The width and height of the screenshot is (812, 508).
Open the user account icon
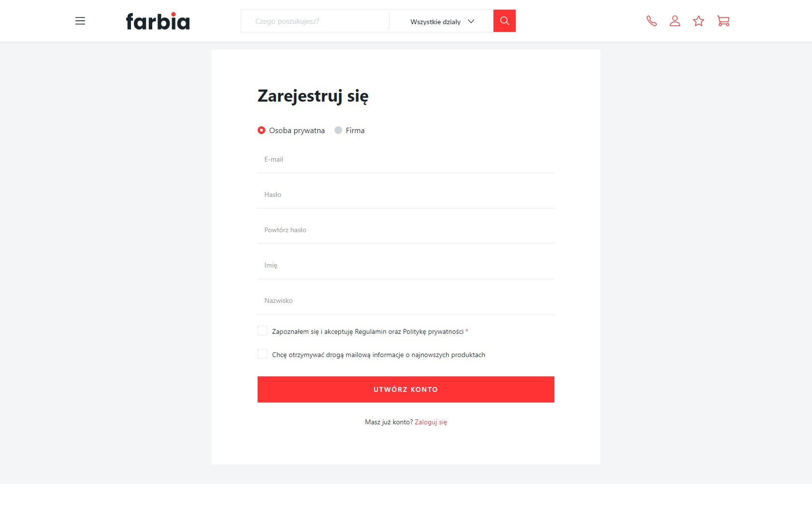pyautogui.click(x=675, y=21)
